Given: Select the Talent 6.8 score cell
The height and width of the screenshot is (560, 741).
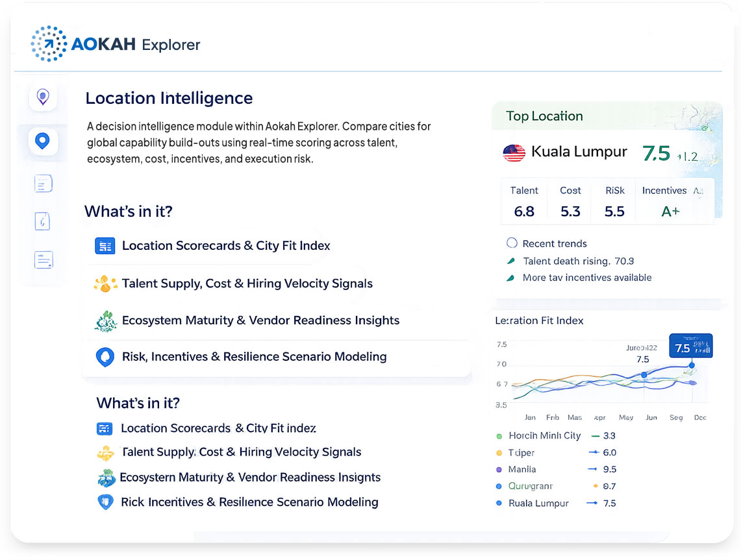Looking at the screenshot, I should [524, 202].
